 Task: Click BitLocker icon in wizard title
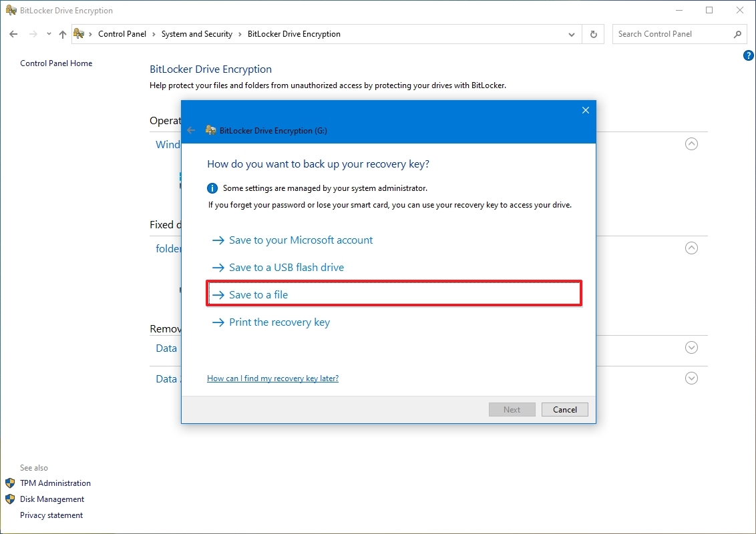(x=210, y=130)
